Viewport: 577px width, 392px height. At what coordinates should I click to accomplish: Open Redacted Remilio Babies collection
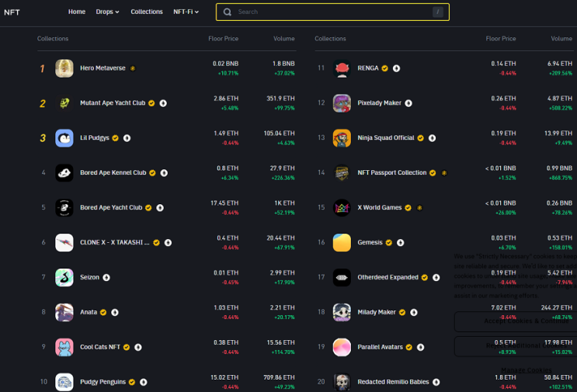click(x=393, y=382)
